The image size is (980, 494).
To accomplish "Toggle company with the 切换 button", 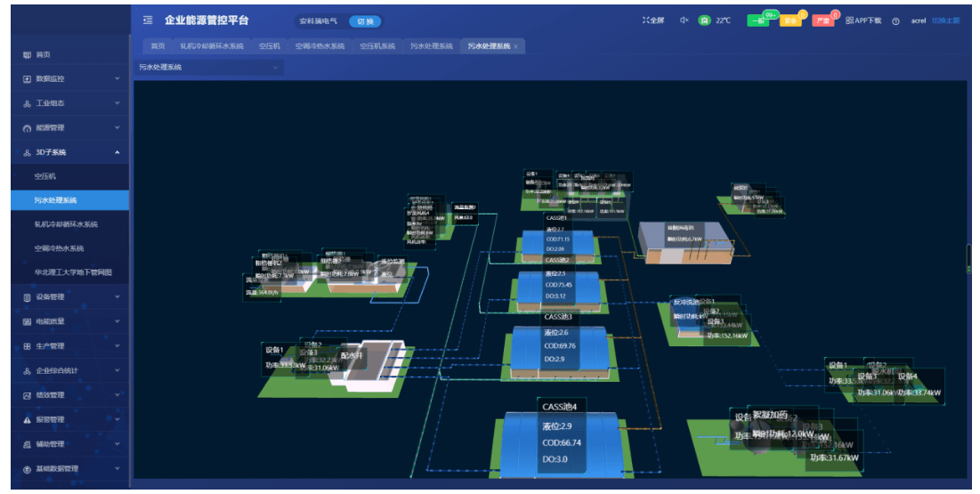I will click(365, 21).
